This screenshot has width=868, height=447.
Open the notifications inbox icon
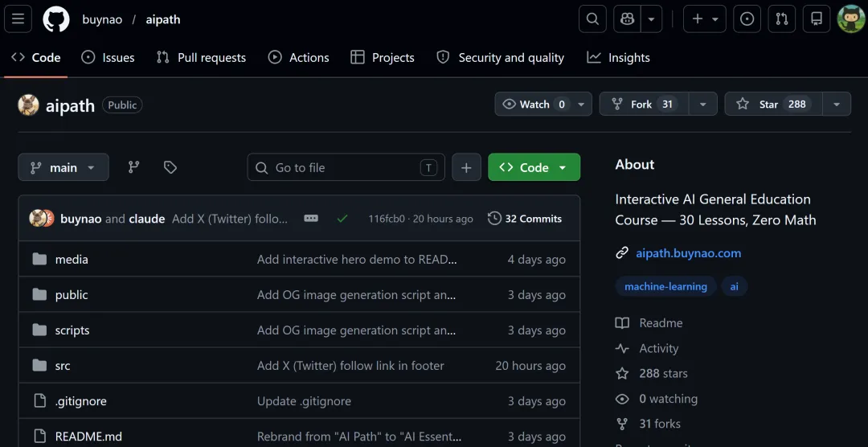(817, 19)
